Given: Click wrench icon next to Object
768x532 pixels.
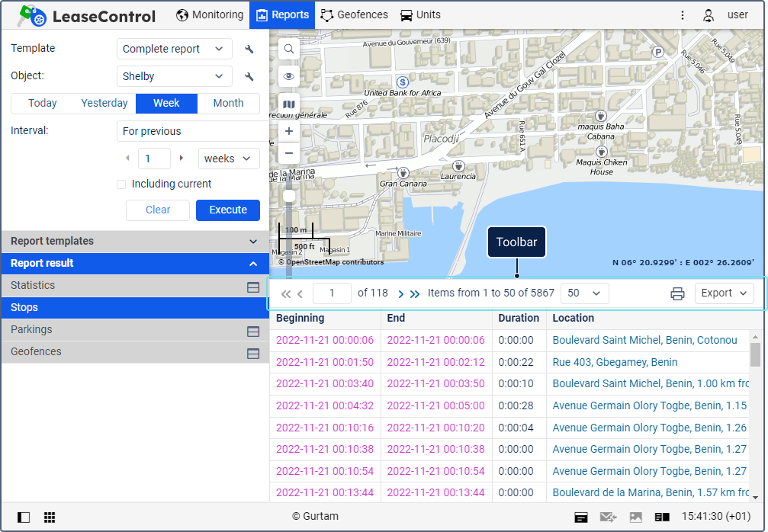Looking at the screenshot, I should click(249, 77).
